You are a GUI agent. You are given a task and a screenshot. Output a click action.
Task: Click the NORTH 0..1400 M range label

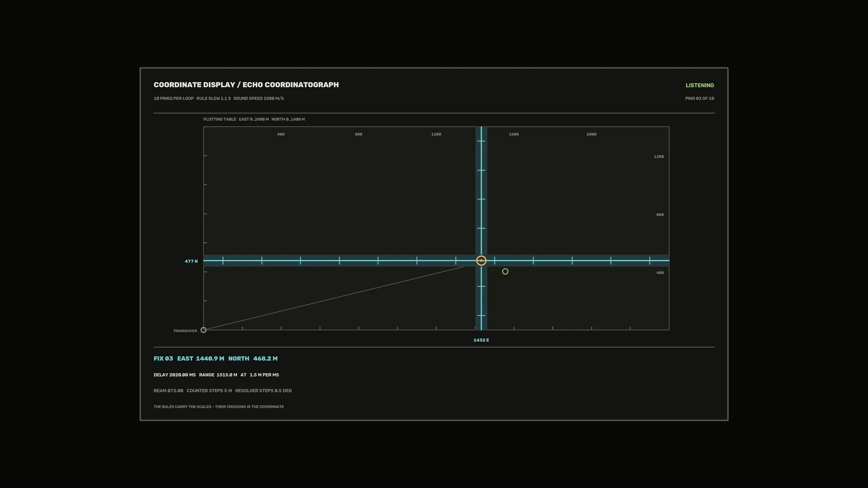pyautogui.click(x=288, y=119)
